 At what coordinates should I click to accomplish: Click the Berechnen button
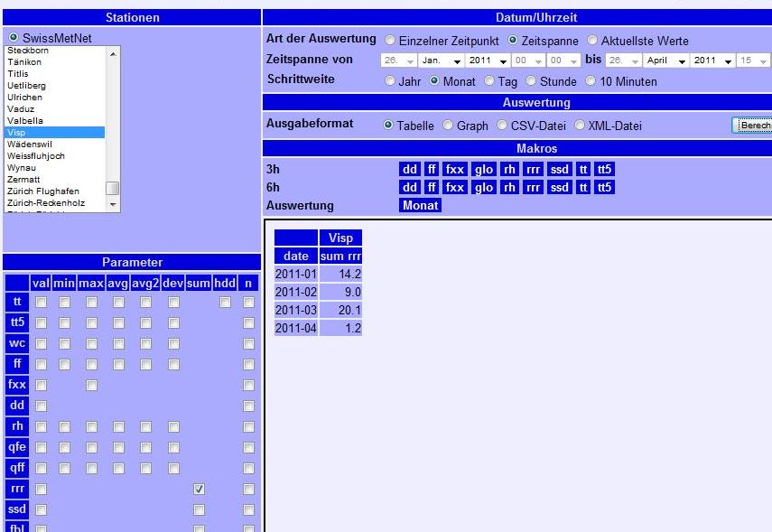click(752, 126)
